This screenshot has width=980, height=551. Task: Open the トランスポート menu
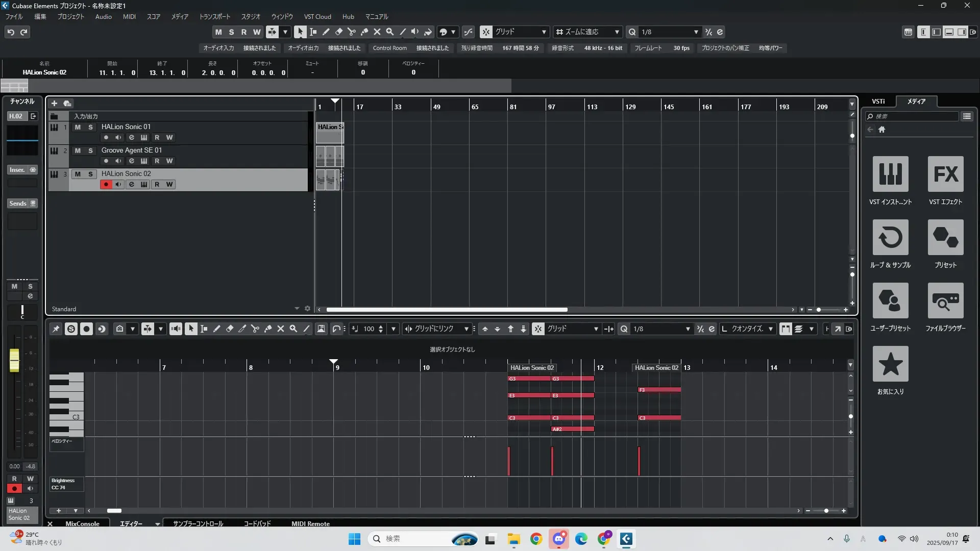pyautogui.click(x=214, y=17)
